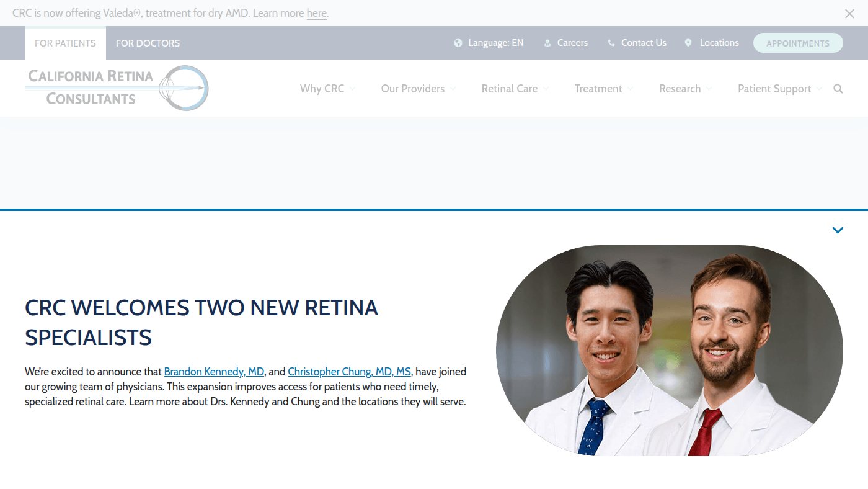This screenshot has width=868, height=489.
Task: Open the Research menu
Action: click(x=680, y=89)
